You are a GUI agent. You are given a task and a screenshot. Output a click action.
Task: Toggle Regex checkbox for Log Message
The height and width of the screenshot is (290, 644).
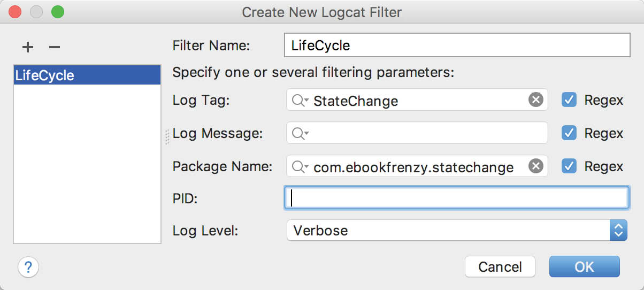coord(569,133)
